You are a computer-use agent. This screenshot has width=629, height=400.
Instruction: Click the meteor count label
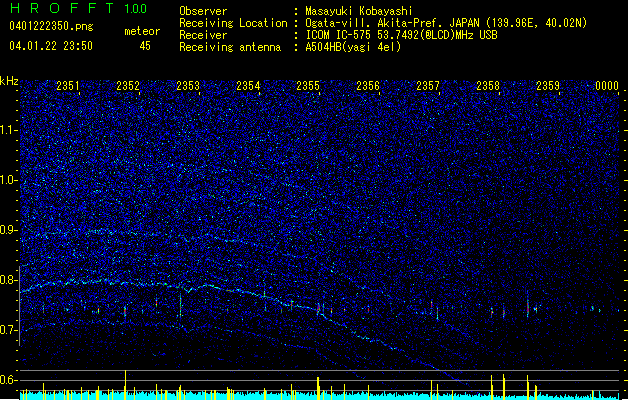pyautogui.click(x=142, y=31)
